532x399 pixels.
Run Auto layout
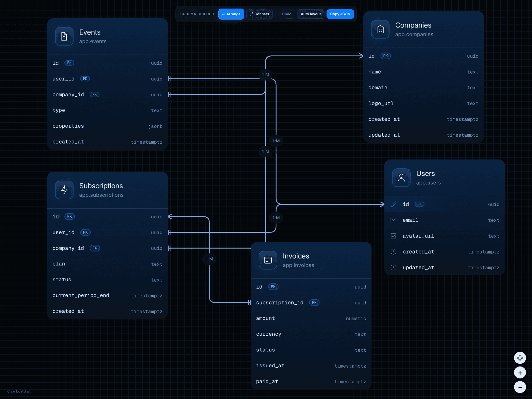(310, 14)
